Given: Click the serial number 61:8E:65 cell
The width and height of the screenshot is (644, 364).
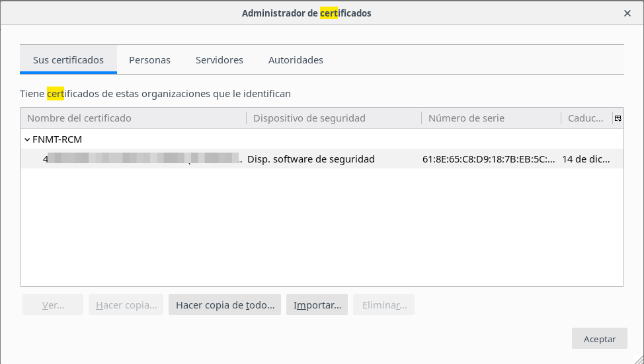Looking at the screenshot, I should 489,159.
